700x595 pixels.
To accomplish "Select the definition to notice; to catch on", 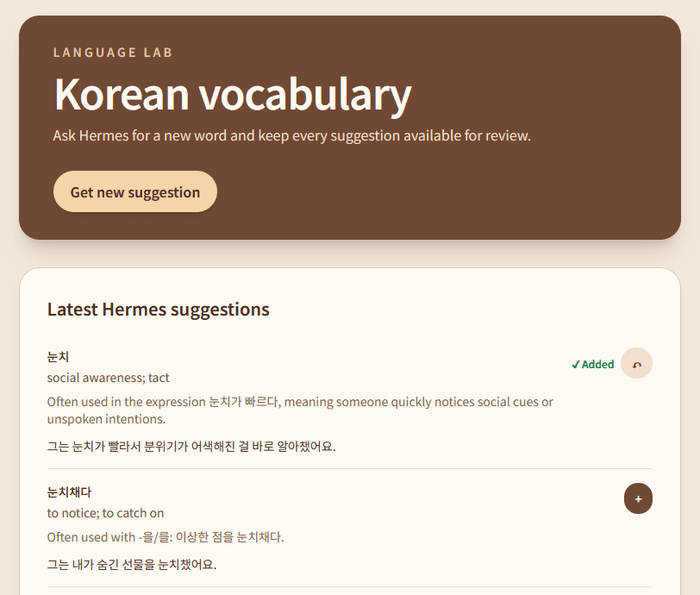I will pyautogui.click(x=105, y=513).
